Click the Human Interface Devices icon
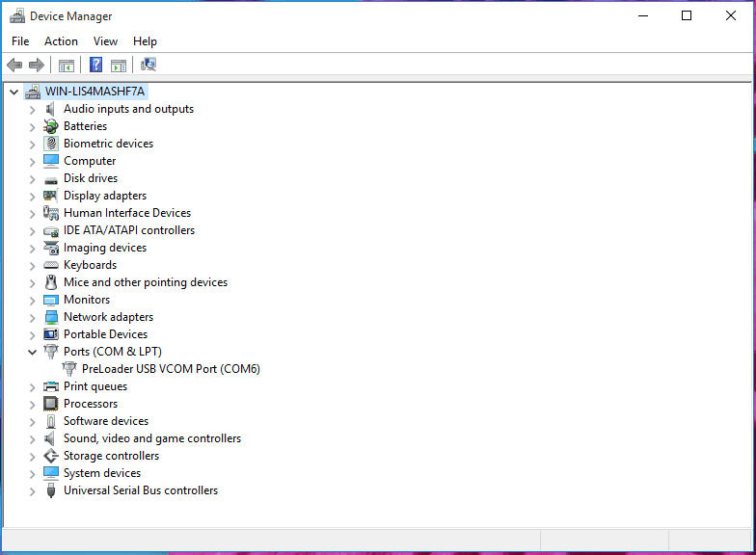Screen dimensions: 756x555 coord(51,213)
